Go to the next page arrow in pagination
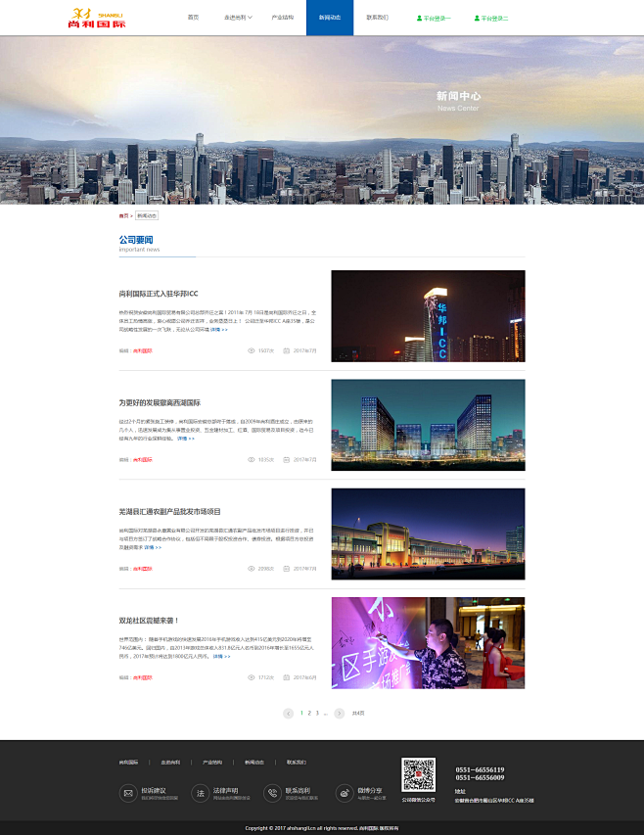 point(339,714)
